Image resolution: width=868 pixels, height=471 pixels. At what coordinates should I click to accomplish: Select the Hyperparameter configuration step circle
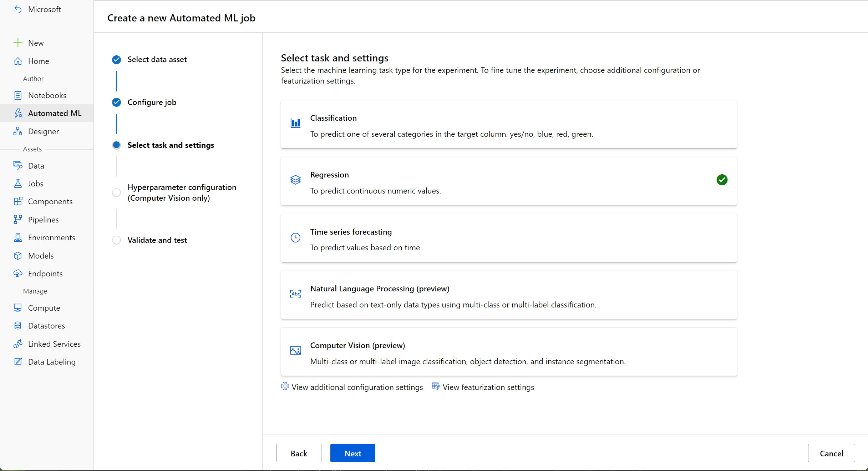[x=116, y=192]
